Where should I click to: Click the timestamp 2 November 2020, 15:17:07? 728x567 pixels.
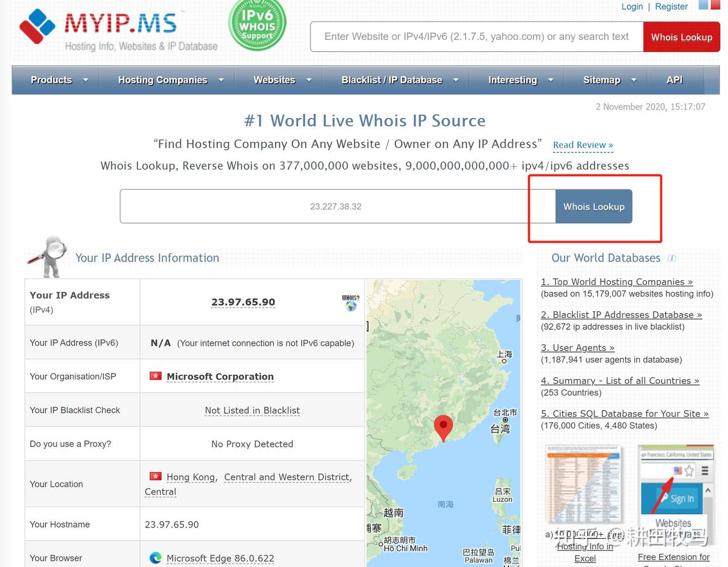[x=650, y=107]
